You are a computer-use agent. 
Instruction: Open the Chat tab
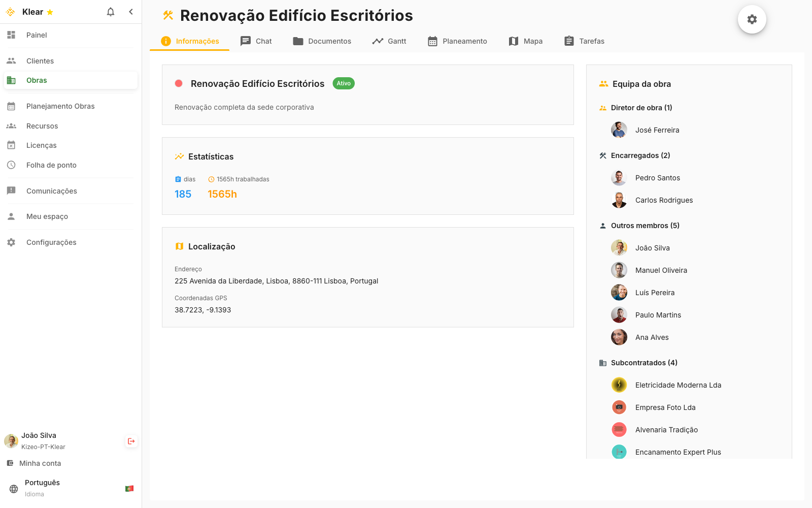coord(256,41)
